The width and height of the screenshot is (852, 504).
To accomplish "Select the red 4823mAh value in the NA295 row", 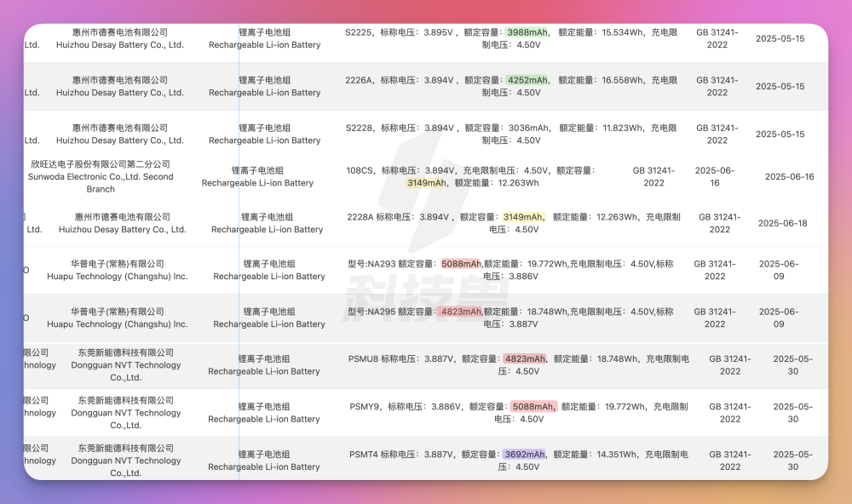I will tap(461, 312).
